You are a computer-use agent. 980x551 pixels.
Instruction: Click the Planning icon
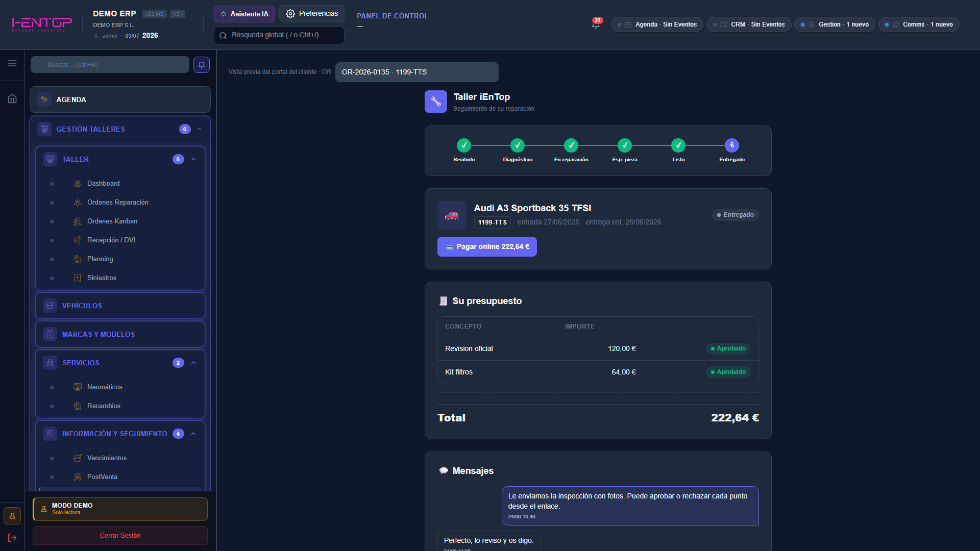tap(78, 259)
